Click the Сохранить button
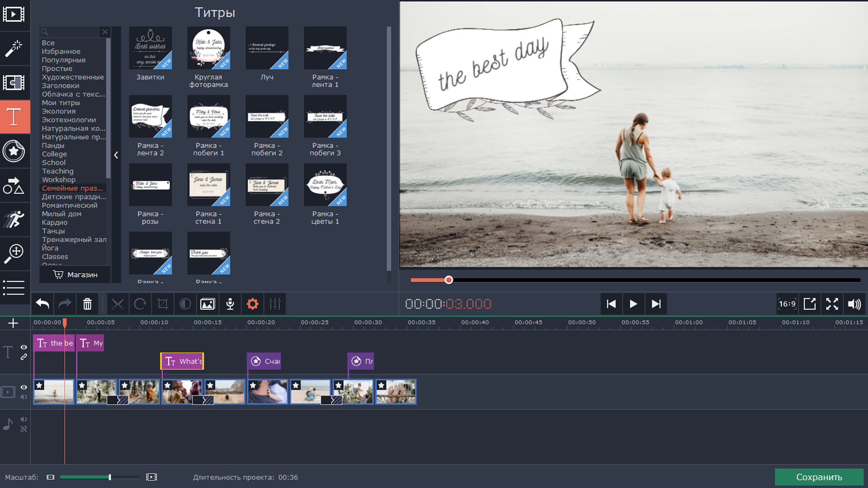Image resolution: width=868 pixels, height=488 pixels. 819,477
